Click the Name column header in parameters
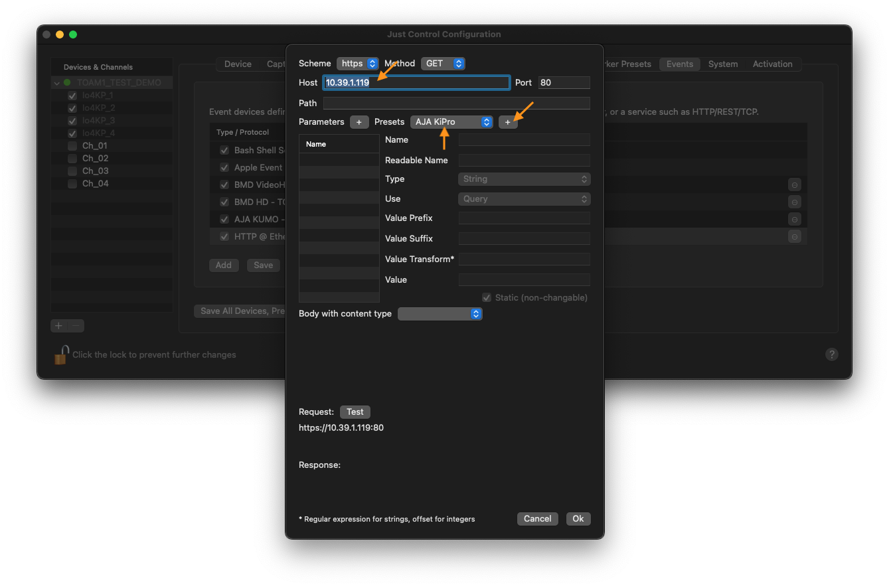Image resolution: width=889 pixels, height=588 pixels. pos(339,144)
